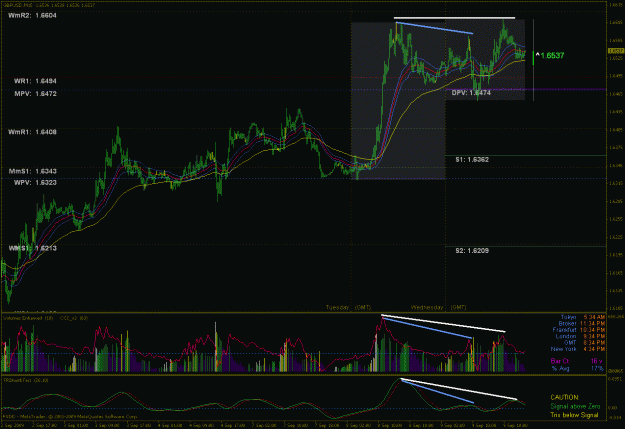This screenshot has height=429, width=625.
Task: Select the white horizontal trendline above price highs
Action: point(454,18)
